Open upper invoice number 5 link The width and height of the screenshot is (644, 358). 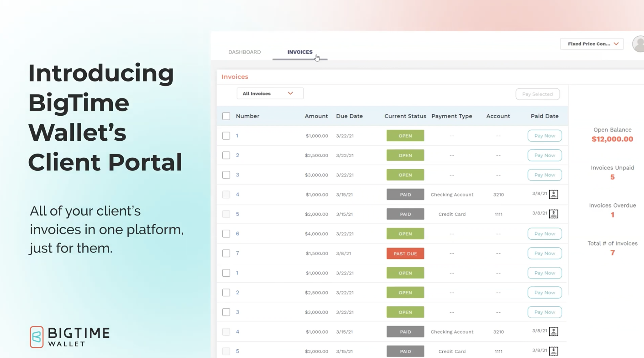pyautogui.click(x=237, y=214)
